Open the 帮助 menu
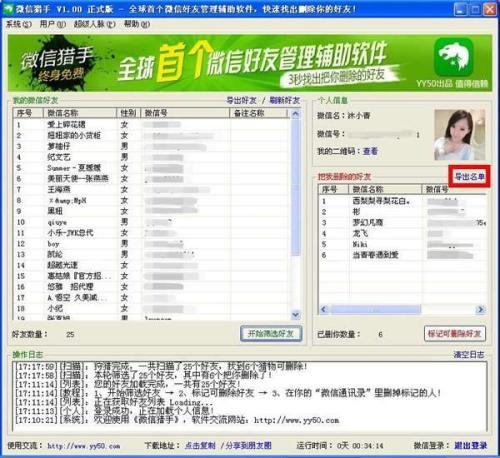This screenshot has height=458, width=500. (x=137, y=24)
